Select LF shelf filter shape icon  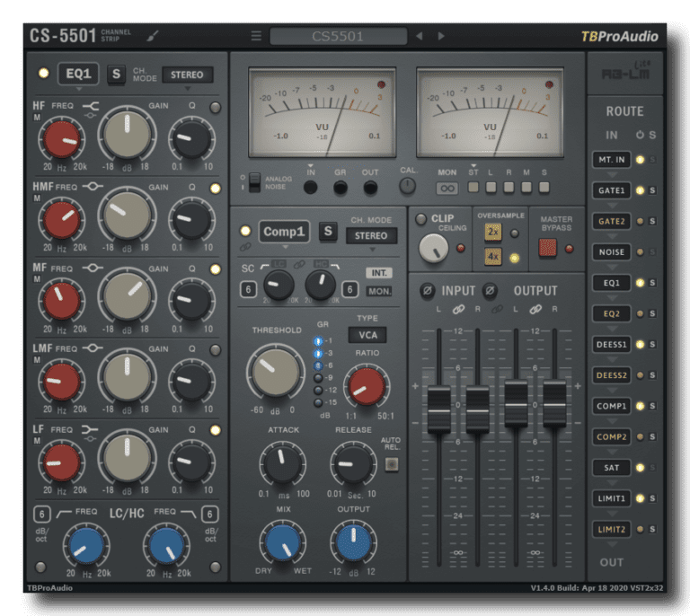point(90,429)
